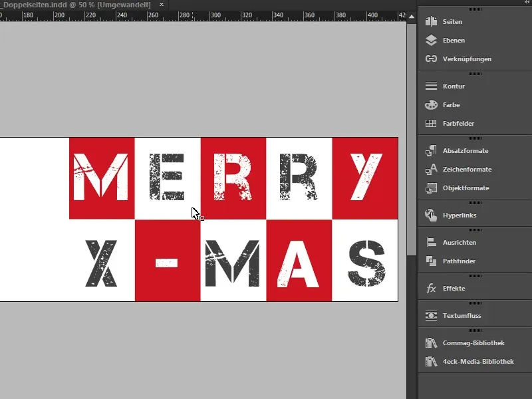The height and width of the screenshot is (399, 532).
Task: Select the dark X letter tile
Action: click(x=101, y=263)
